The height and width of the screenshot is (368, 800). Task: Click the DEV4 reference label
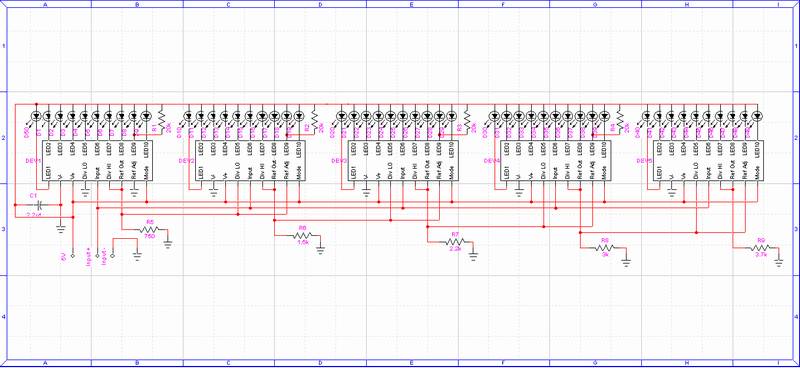click(x=492, y=161)
